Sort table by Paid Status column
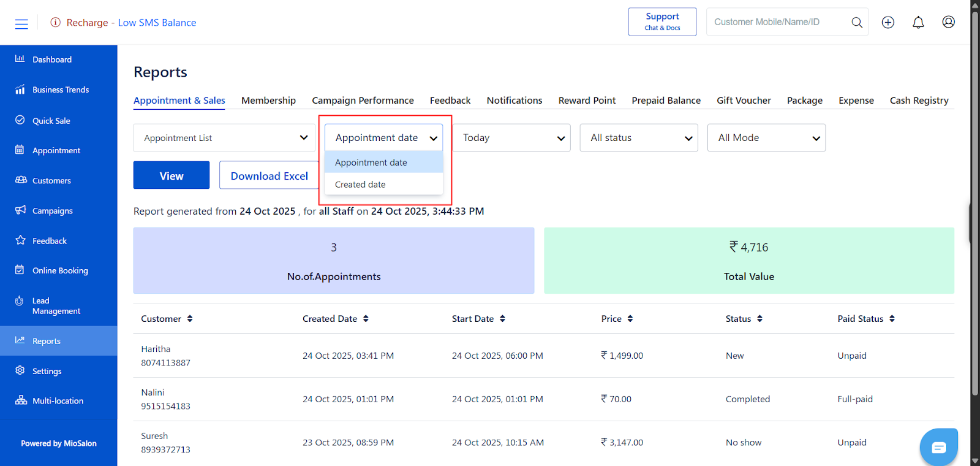The height and width of the screenshot is (466, 980). (x=892, y=319)
